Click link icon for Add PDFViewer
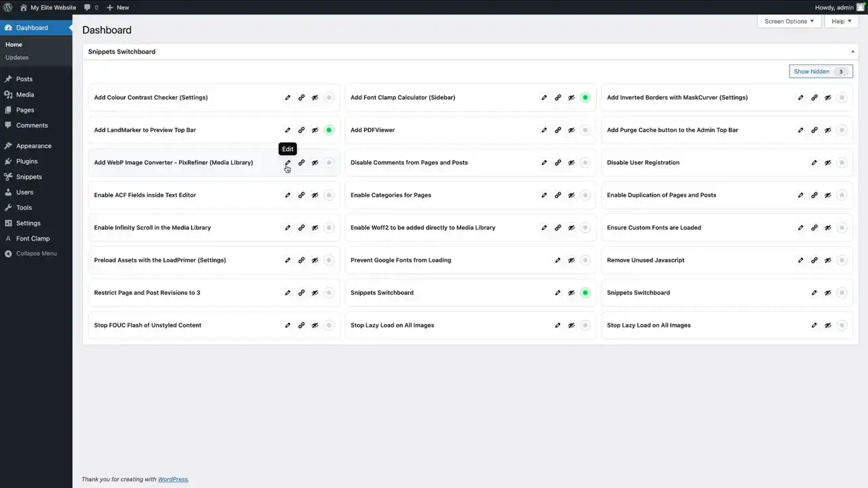Image resolution: width=868 pixels, height=488 pixels. coord(557,130)
